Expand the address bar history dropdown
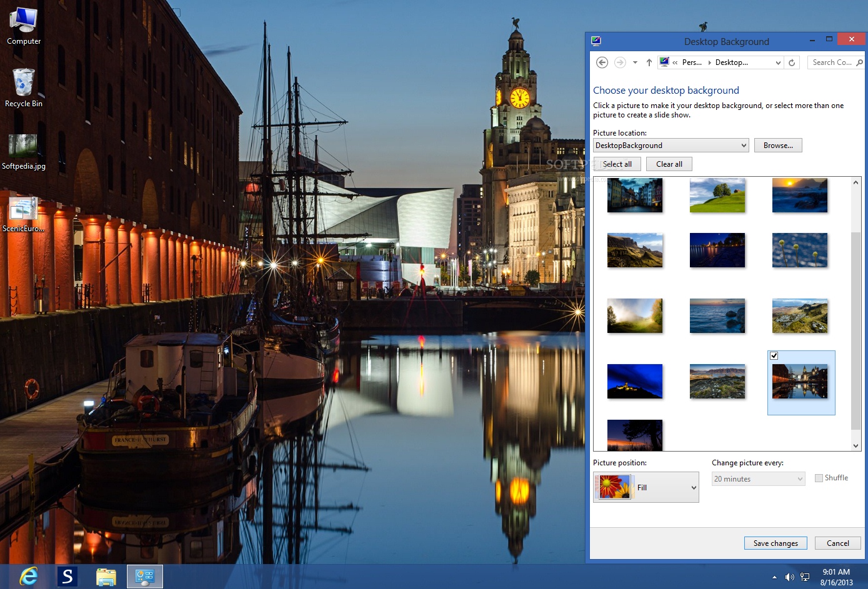 (778, 62)
